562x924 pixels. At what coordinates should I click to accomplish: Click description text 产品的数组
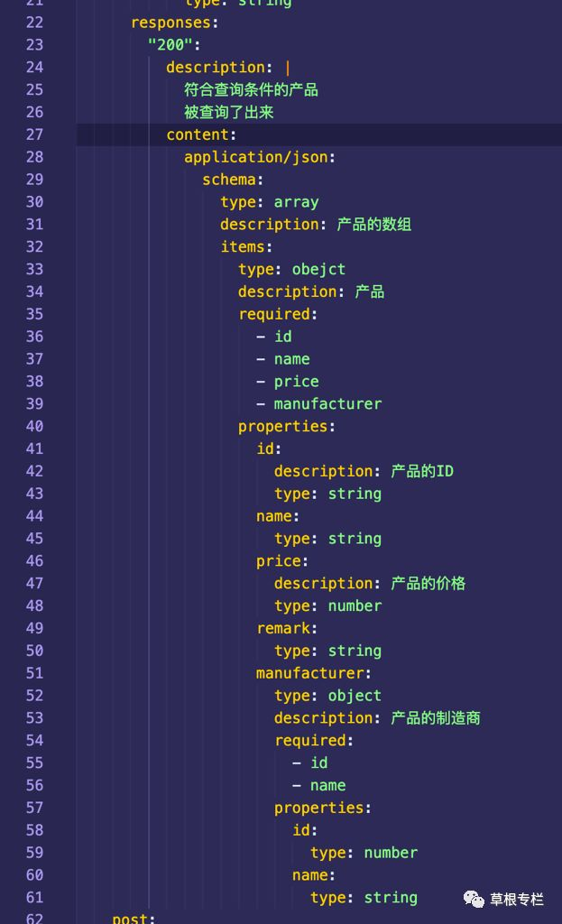click(x=373, y=224)
